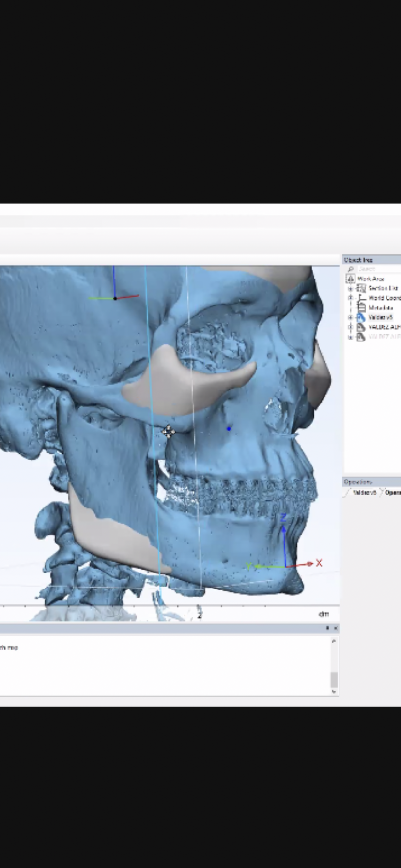Expand the Section List node
The height and width of the screenshot is (868, 401).
[x=350, y=288]
